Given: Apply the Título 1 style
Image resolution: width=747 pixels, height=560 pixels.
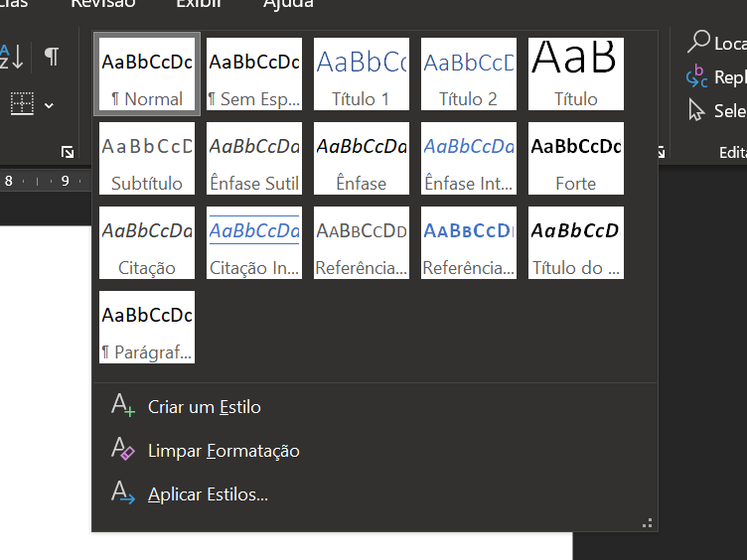Looking at the screenshot, I should pos(362,74).
